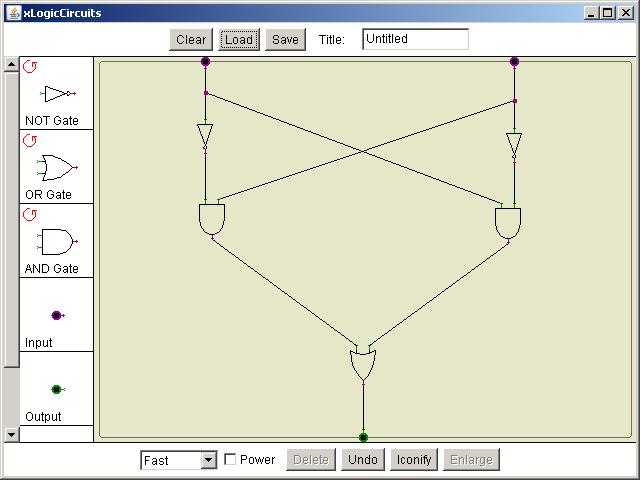Viewport: 640px width, 480px height.
Task: Toggle the Power checkbox
Action: coord(230,459)
